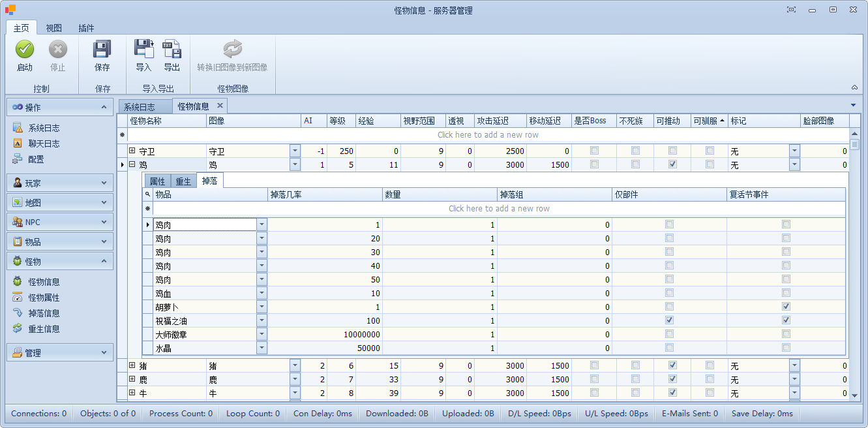Open 掉落信息 in the sidebar
This screenshot has height=428, width=868.
(44, 313)
